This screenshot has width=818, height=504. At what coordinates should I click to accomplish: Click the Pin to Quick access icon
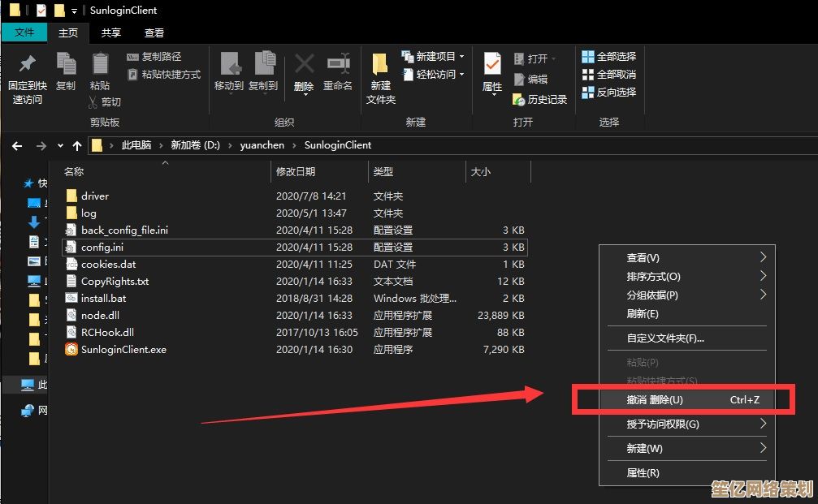pos(27,65)
